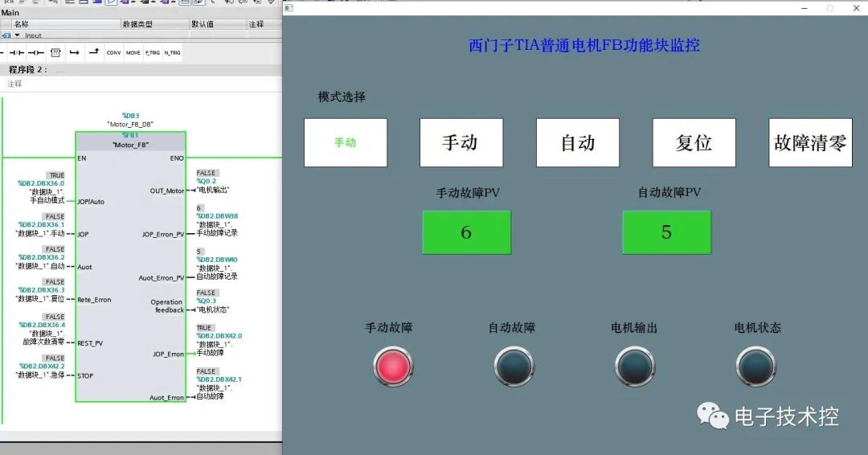Click the 注释 column header

256,24
